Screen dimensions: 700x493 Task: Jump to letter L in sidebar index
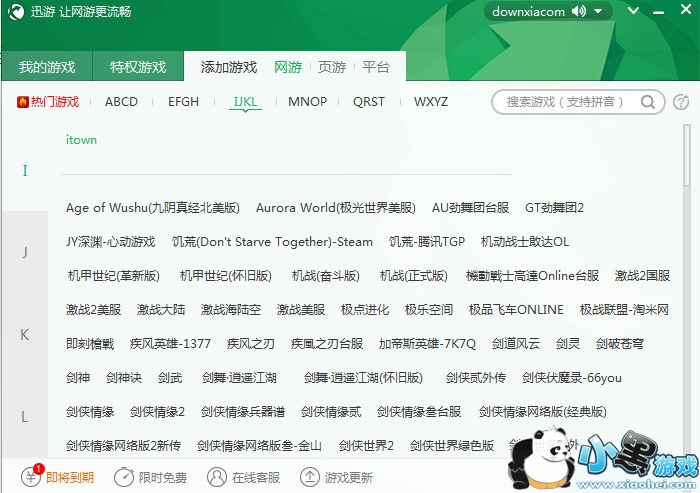pos(25,417)
